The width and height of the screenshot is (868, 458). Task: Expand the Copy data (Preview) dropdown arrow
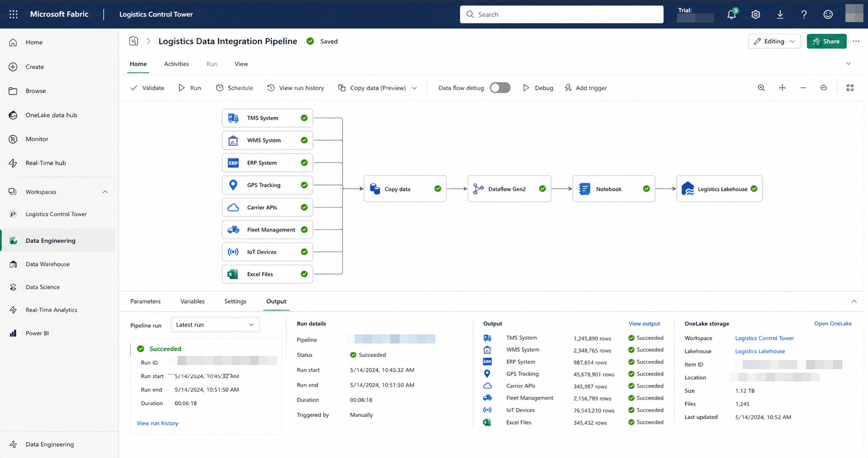coord(415,88)
